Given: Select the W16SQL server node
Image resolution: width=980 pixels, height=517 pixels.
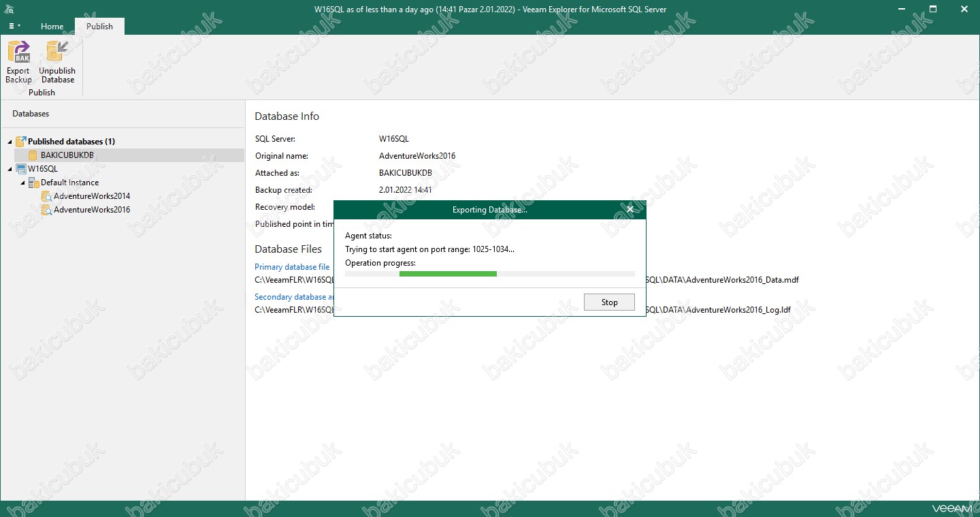Looking at the screenshot, I should coord(43,169).
